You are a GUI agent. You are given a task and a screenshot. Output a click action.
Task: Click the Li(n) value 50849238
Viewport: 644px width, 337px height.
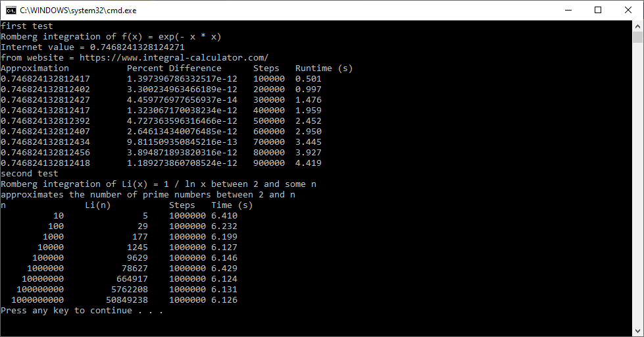pyautogui.click(x=126, y=300)
